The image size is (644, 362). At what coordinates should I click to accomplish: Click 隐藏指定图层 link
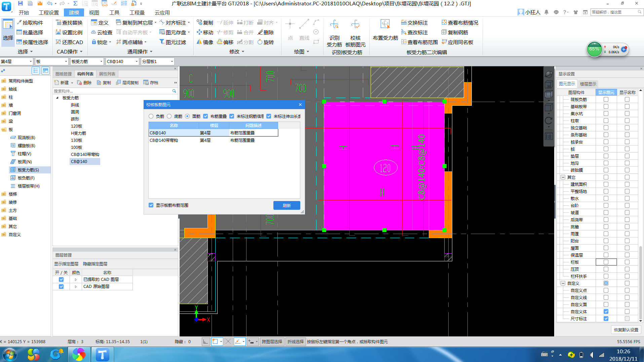[95, 264]
